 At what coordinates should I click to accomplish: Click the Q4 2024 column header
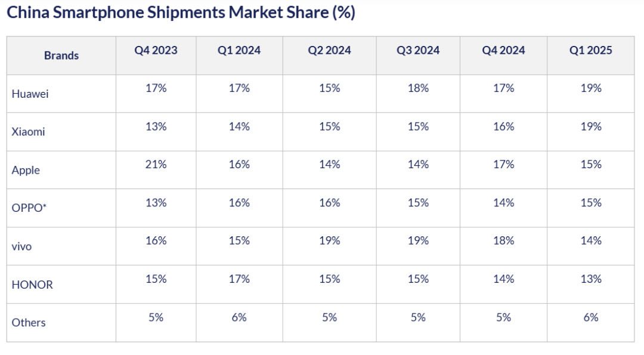tap(504, 51)
